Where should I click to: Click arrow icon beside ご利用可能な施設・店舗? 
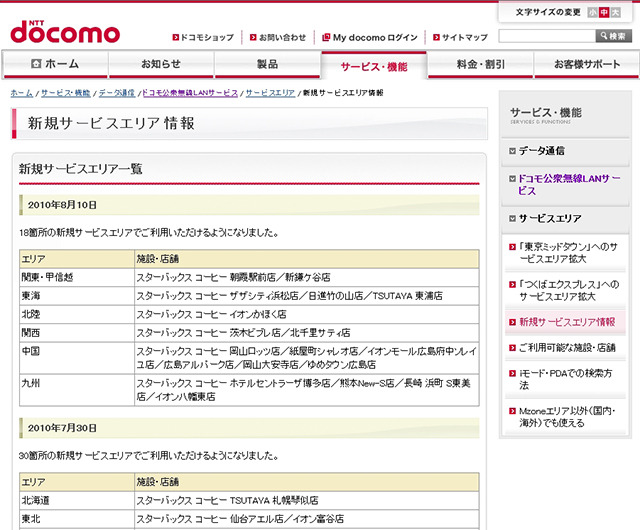tap(512, 348)
